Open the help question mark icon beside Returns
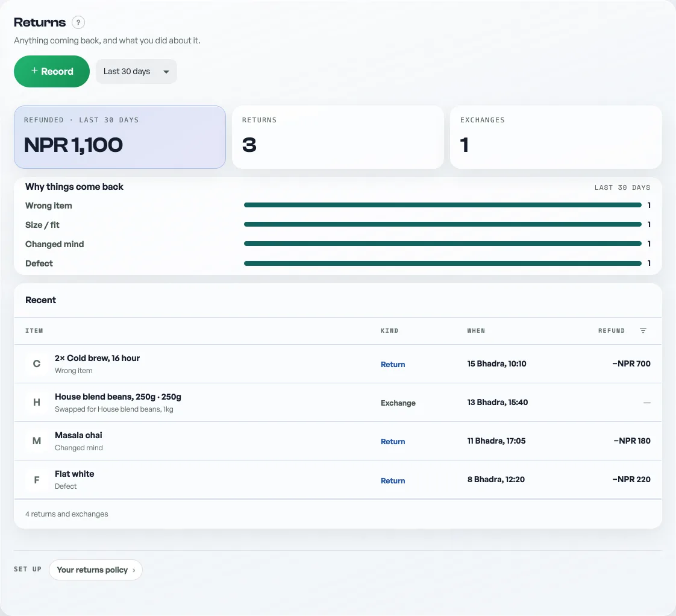This screenshot has width=676, height=616. [x=78, y=22]
